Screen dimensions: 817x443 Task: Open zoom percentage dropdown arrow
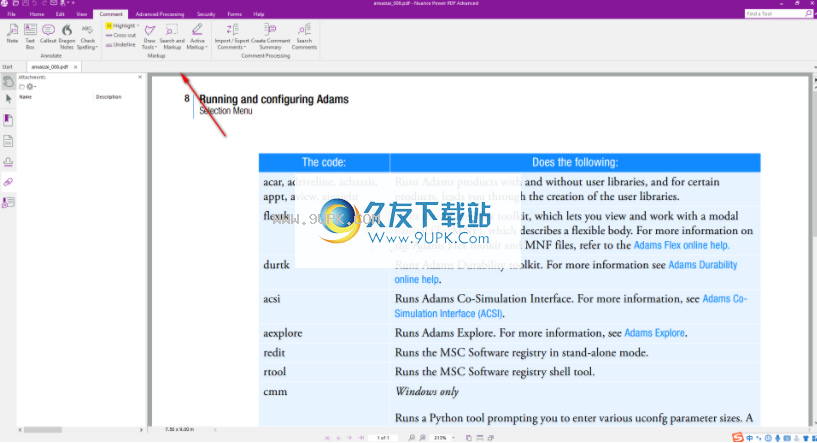[453, 438]
